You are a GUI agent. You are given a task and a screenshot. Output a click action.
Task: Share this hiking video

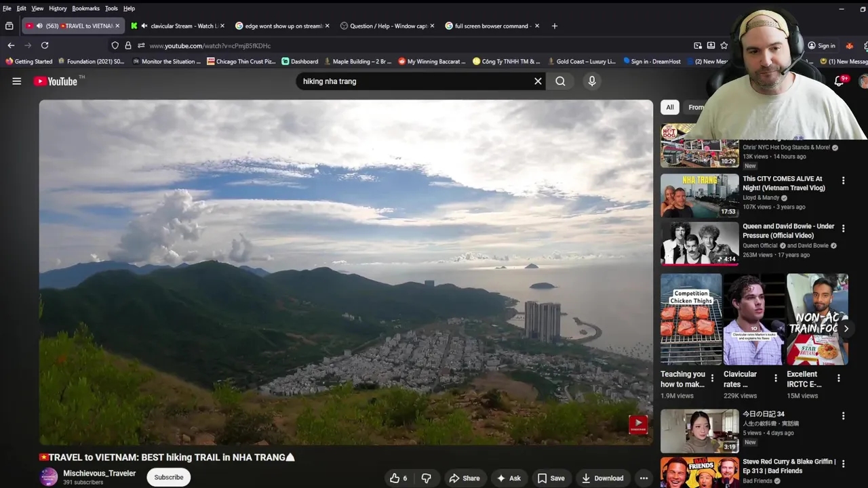coord(465,478)
